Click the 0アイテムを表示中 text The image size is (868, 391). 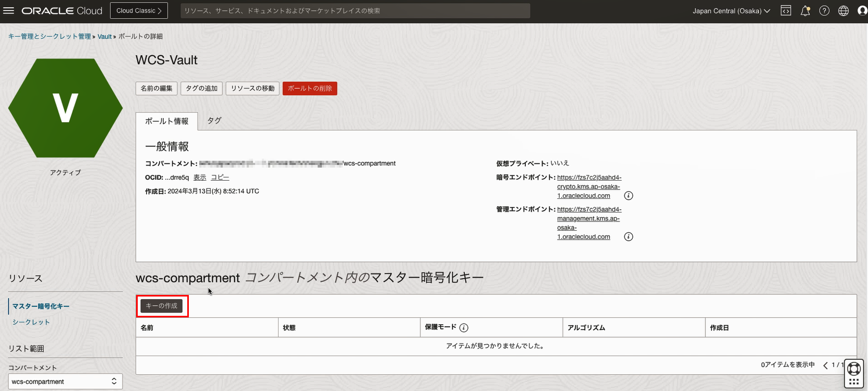[x=788, y=365]
